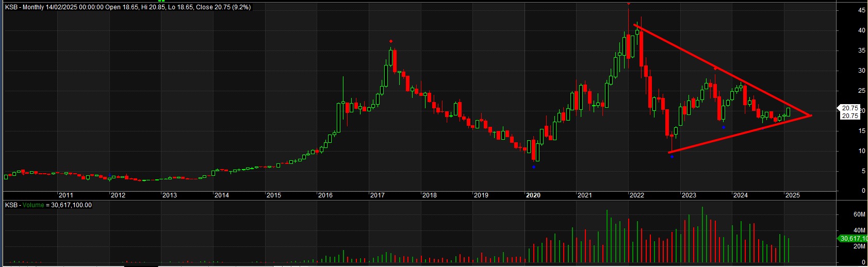Screen dimensions: 868x267
Task: Select the 2019 year label on time axis
Action: pyautogui.click(x=481, y=195)
